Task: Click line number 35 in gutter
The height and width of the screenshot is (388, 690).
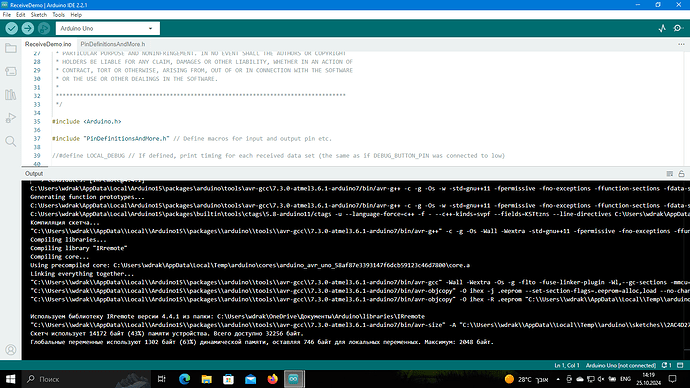Action: [37, 121]
